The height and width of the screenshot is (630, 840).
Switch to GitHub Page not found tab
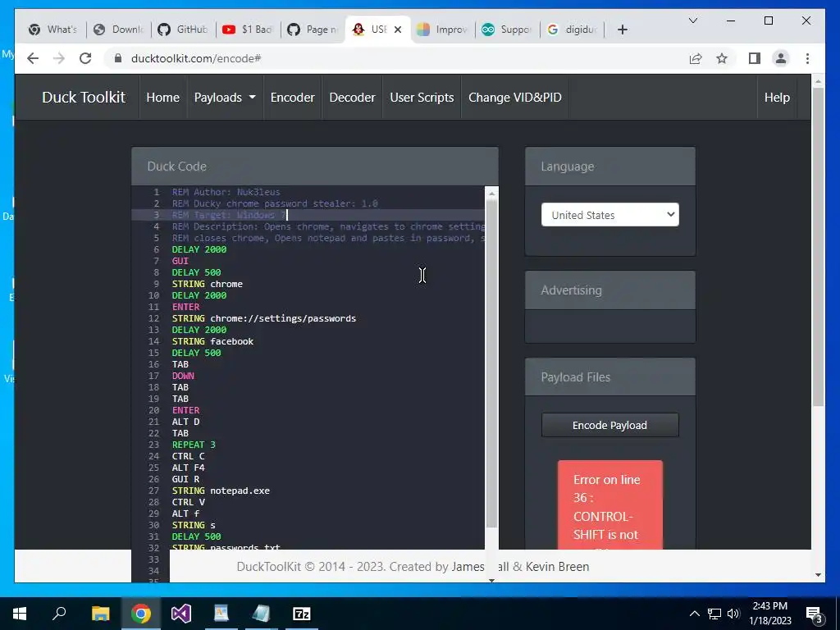(313, 30)
